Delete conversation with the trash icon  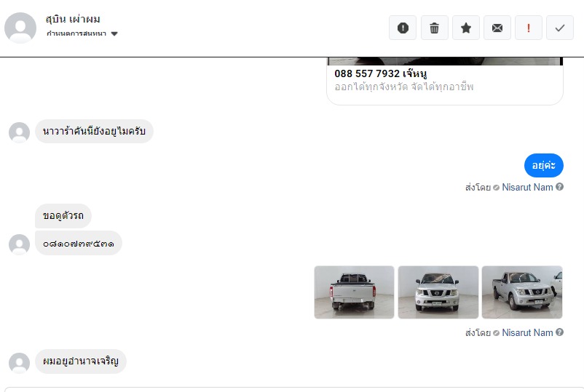tap(434, 28)
